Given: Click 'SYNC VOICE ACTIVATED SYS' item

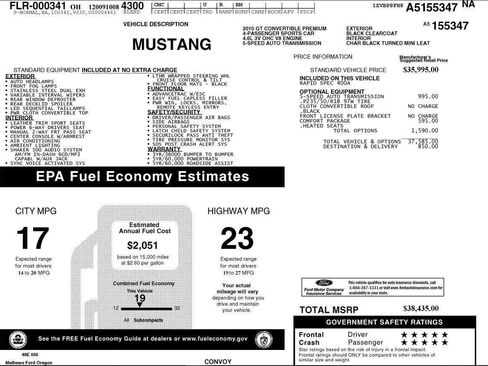Looking at the screenshot, I should coord(48,163).
